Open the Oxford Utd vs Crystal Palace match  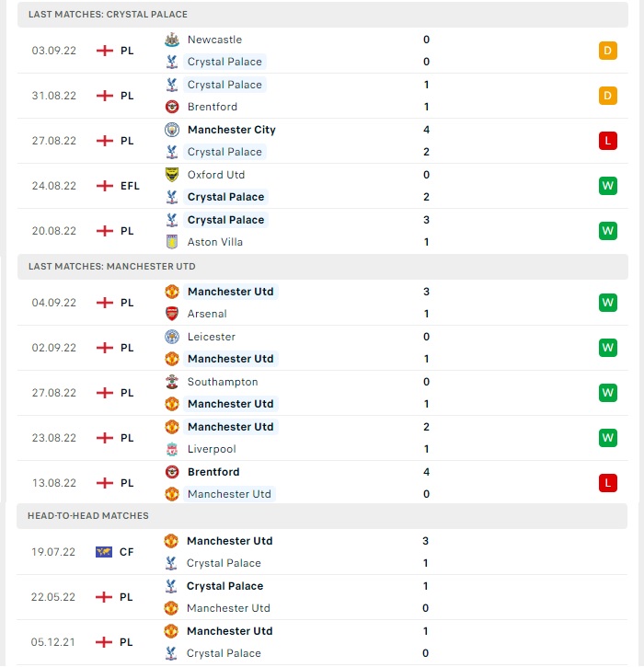pos(322,186)
